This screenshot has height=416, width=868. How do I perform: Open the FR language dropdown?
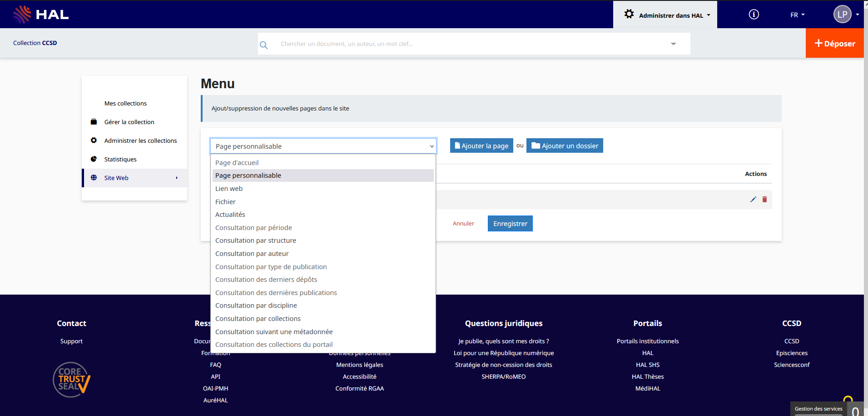tap(797, 15)
